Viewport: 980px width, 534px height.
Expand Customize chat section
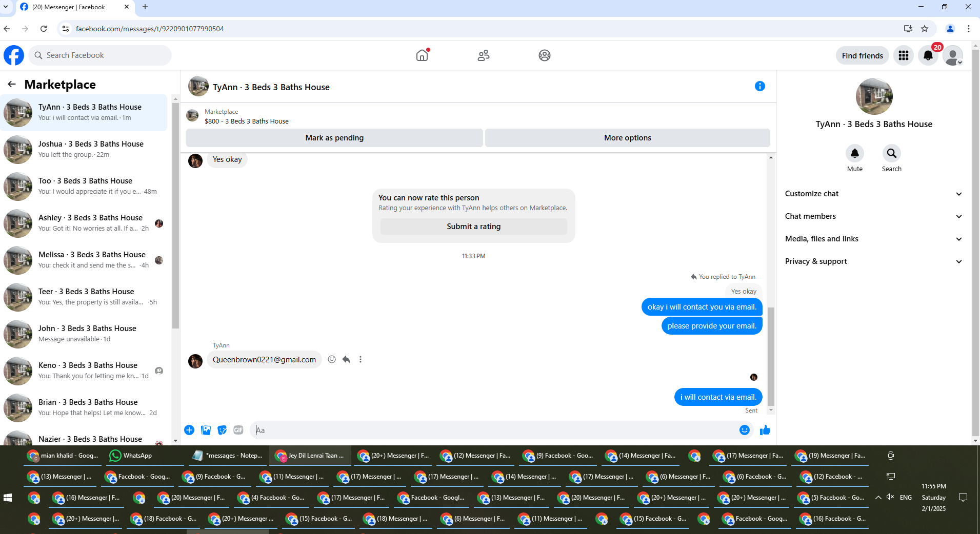pyautogui.click(x=873, y=194)
